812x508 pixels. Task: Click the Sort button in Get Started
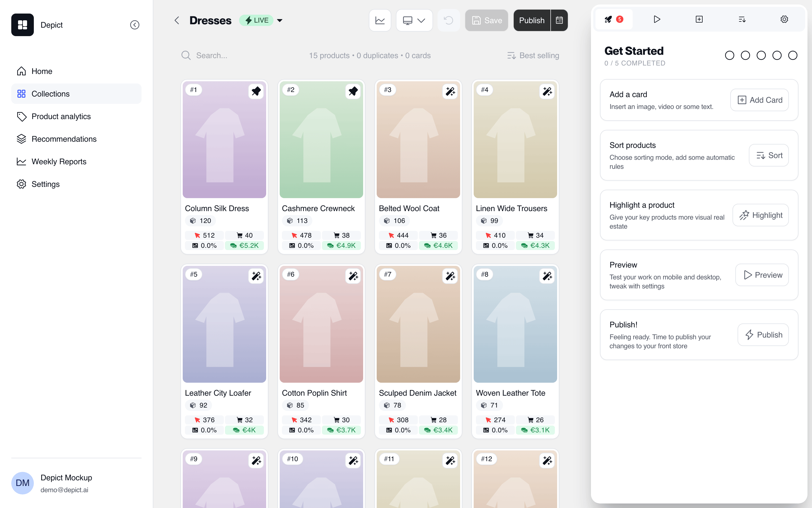tap(769, 155)
